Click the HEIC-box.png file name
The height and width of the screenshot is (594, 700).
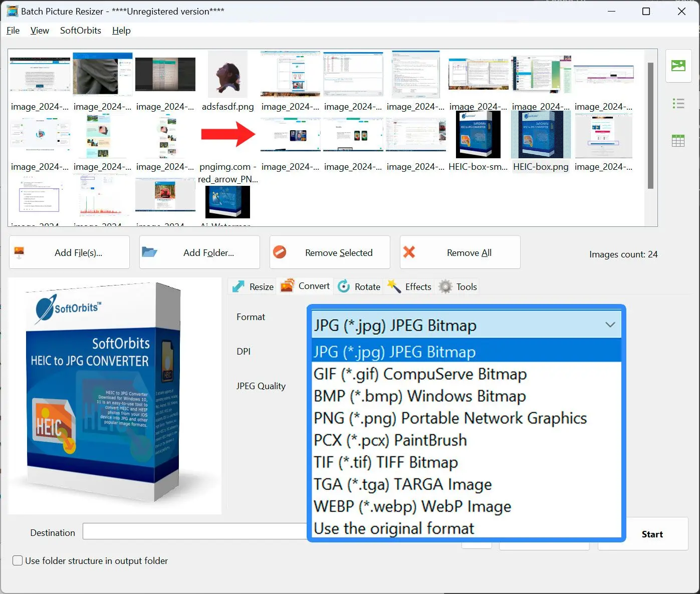[x=541, y=167]
